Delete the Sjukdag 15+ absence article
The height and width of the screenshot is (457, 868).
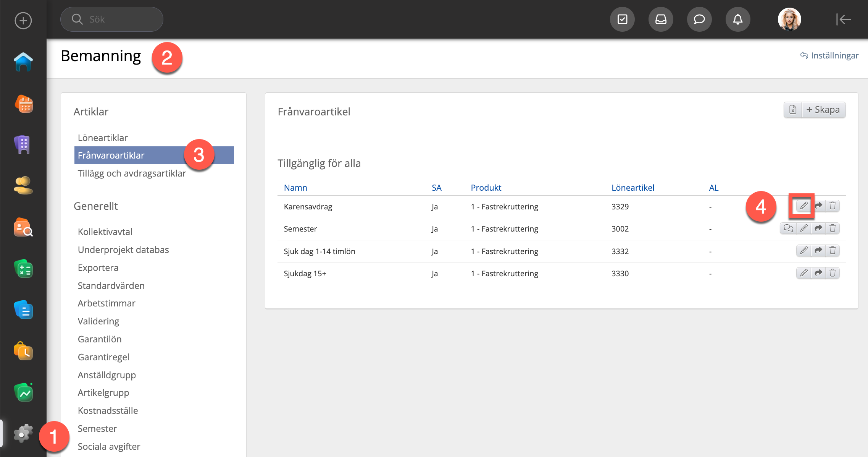tap(833, 273)
